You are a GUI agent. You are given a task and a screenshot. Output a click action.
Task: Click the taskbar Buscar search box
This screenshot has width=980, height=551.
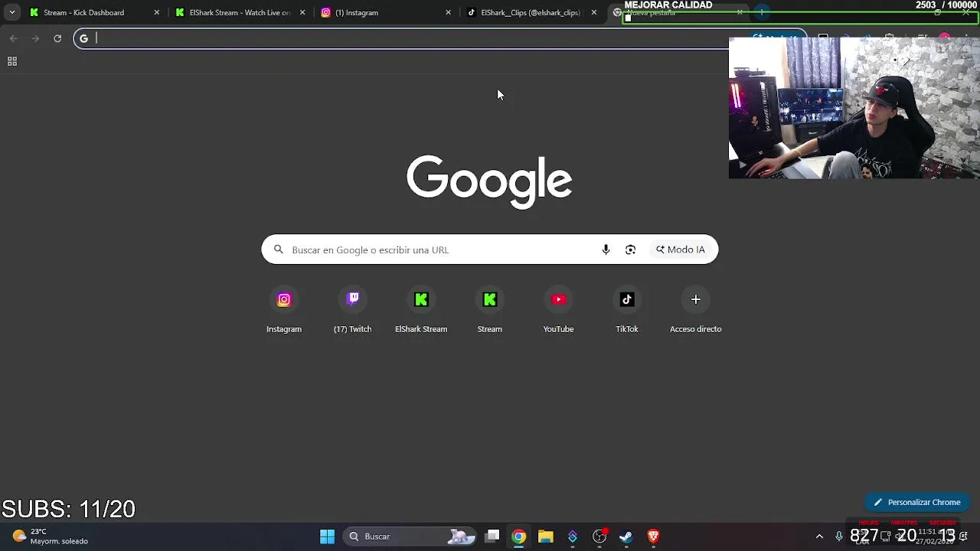tap(410, 536)
